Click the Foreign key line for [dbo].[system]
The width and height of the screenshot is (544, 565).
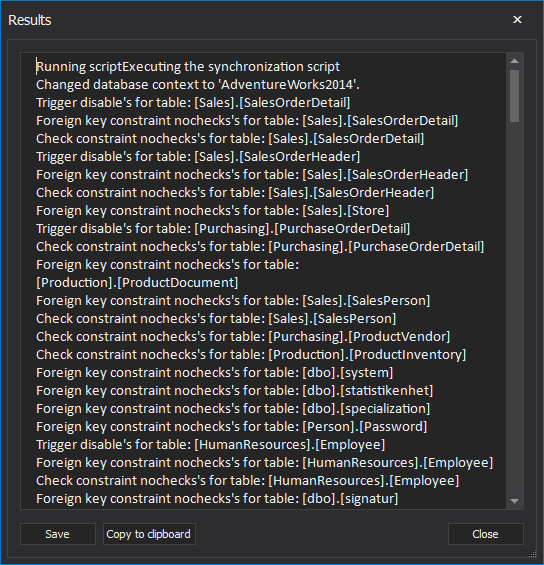(214, 373)
